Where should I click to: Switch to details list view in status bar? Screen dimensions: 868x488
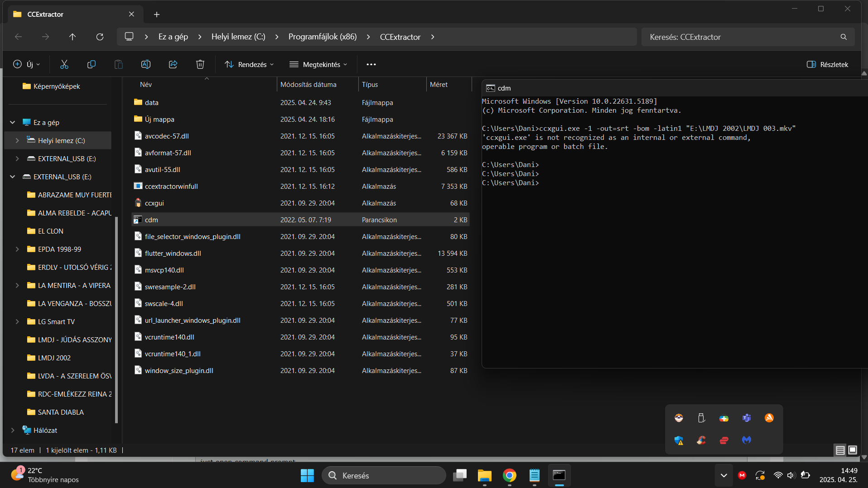(x=840, y=450)
